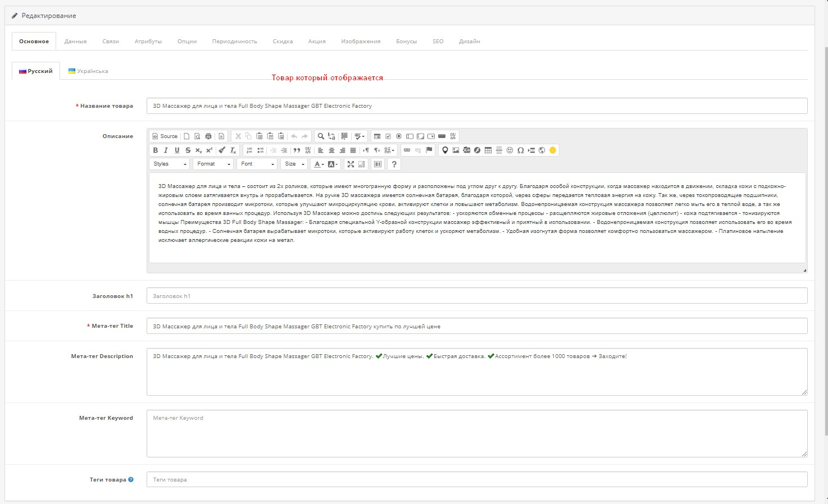Viewport: 828px width, 504px height.
Task: Click the Insert Flash icon
Action: (x=477, y=150)
